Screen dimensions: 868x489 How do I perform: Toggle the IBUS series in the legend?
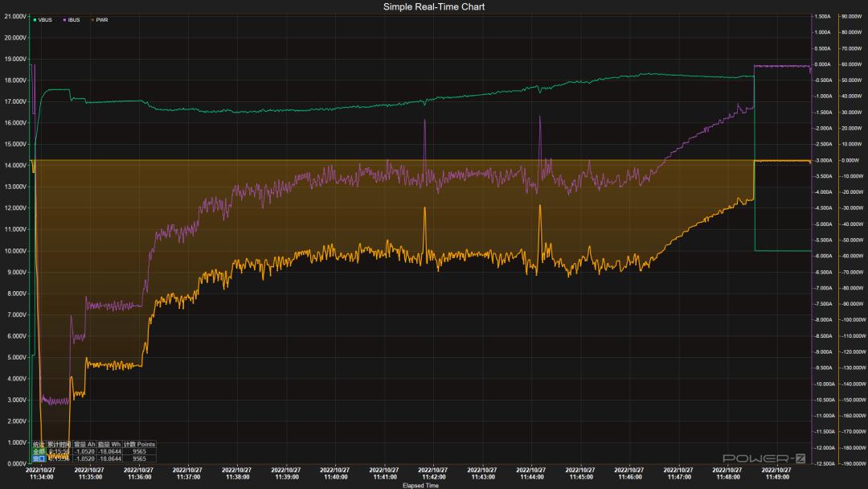tap(74, 19)
